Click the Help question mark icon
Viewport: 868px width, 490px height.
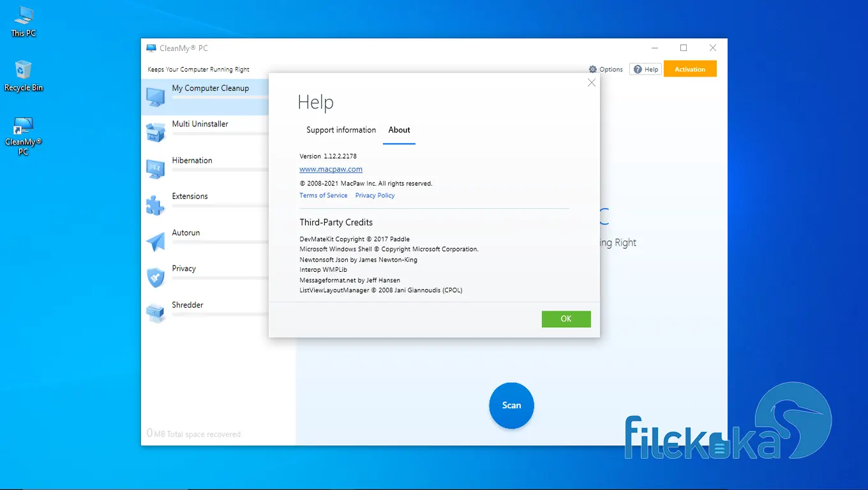pos(638,70)
